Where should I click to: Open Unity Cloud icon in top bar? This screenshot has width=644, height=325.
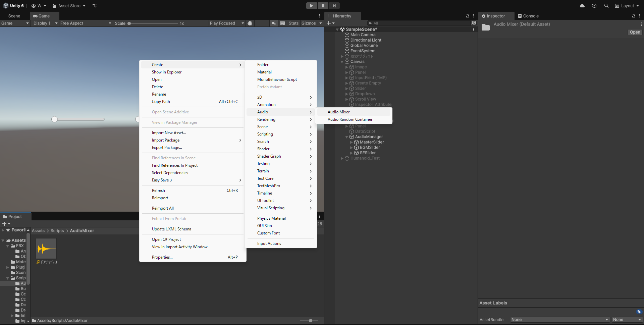click(x=582, y=6)
